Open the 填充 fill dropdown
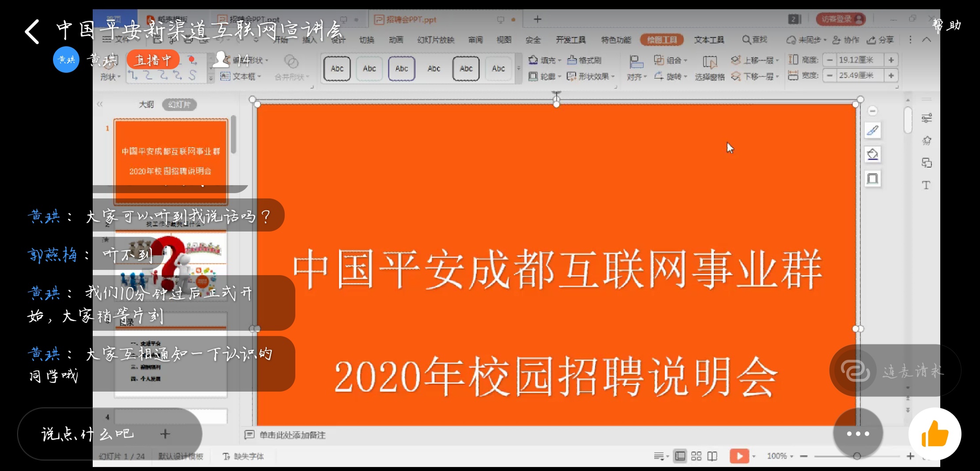 click(545, 60)
